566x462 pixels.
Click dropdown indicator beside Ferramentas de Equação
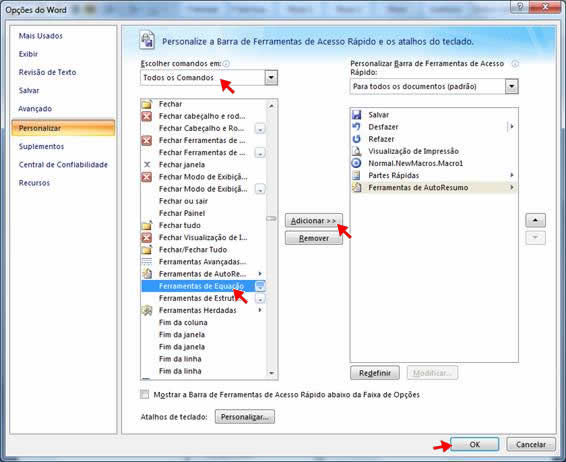[x=260, y=286]
